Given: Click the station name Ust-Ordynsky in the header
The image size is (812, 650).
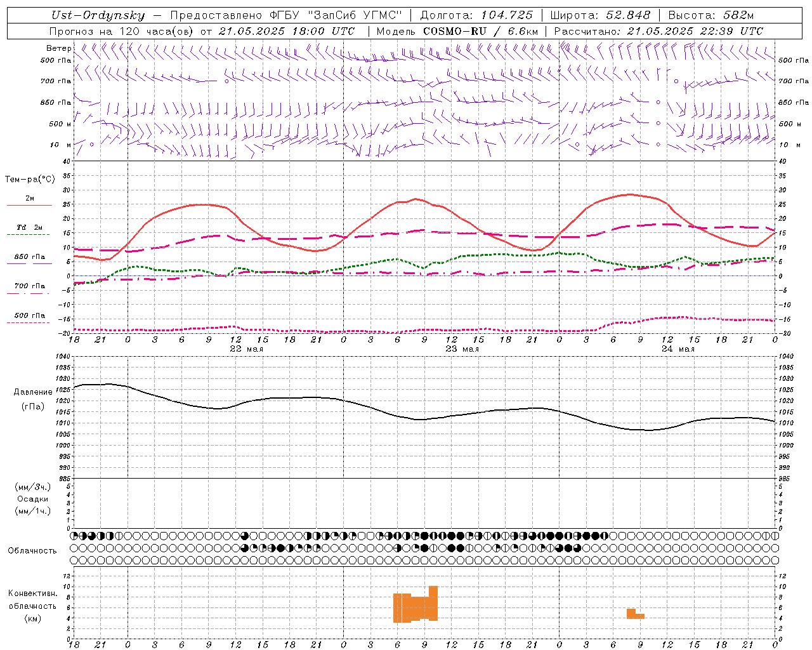Looking at the screenshot, I should (x=98, y=16).
